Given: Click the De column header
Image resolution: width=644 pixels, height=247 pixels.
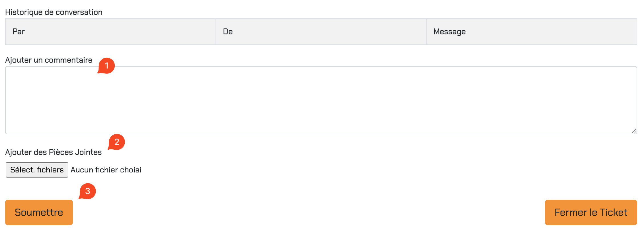Looking at the screenshot, I should tap(321, 32).
